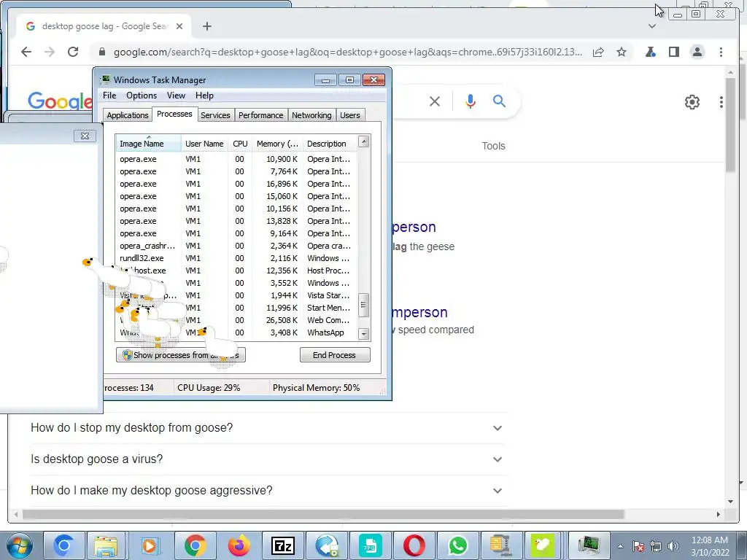Open Task Manager View menu

(x=176, y=96)
